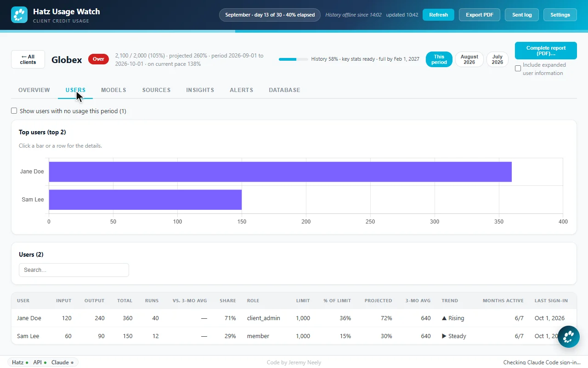Switch to the Overview tab

pos(34,90)
